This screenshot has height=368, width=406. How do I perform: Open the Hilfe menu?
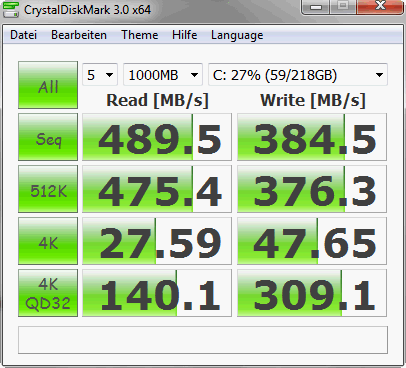(185, 35)
